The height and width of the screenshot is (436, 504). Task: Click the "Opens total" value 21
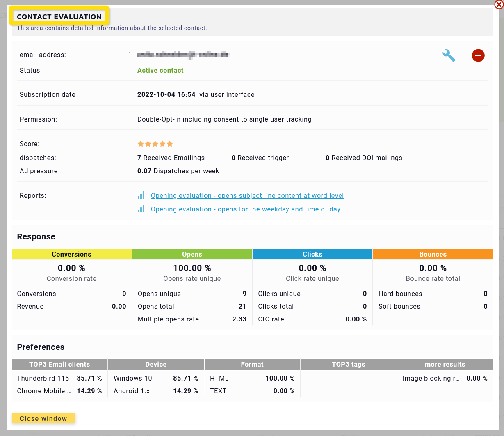click(242, 307)
